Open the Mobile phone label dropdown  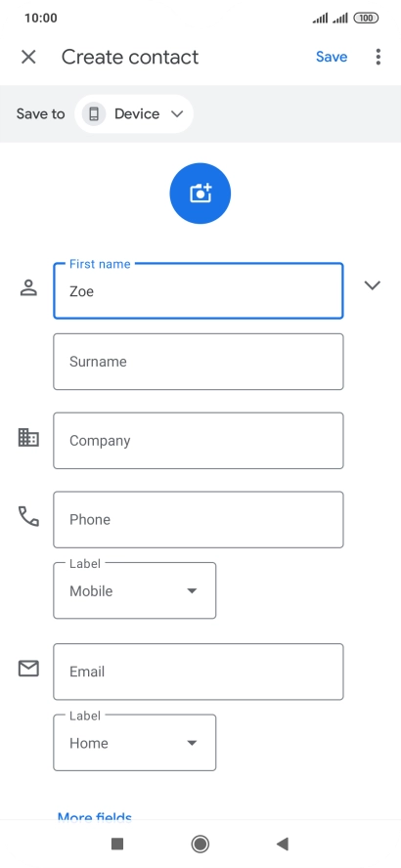tap(135, 590)
